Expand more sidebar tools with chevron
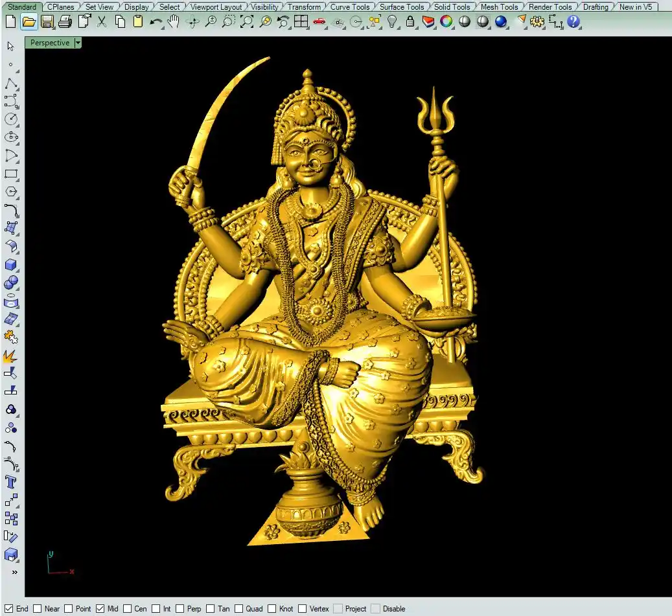 tap(14, 572)
